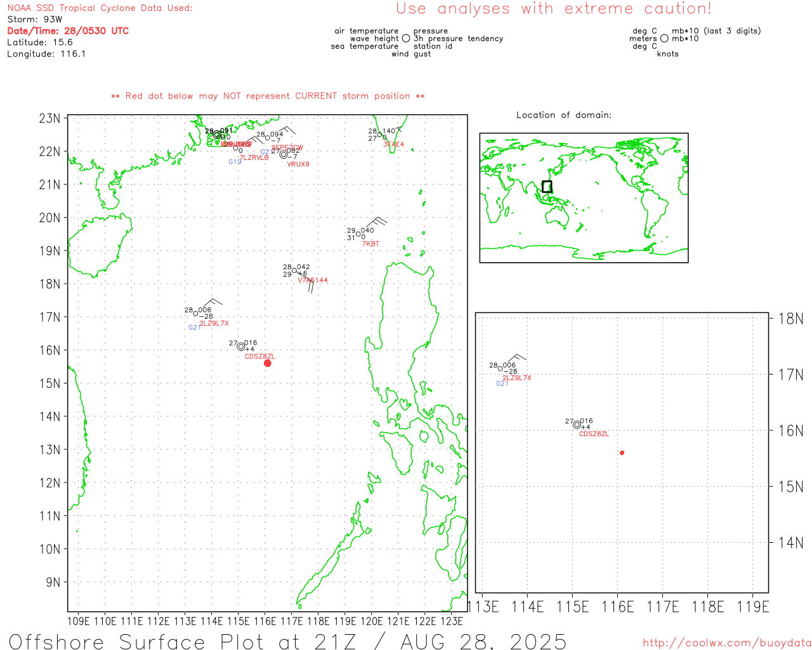Select the red storm position dot on main map
Screen dimensions: 812x650
tap(268, 363)
